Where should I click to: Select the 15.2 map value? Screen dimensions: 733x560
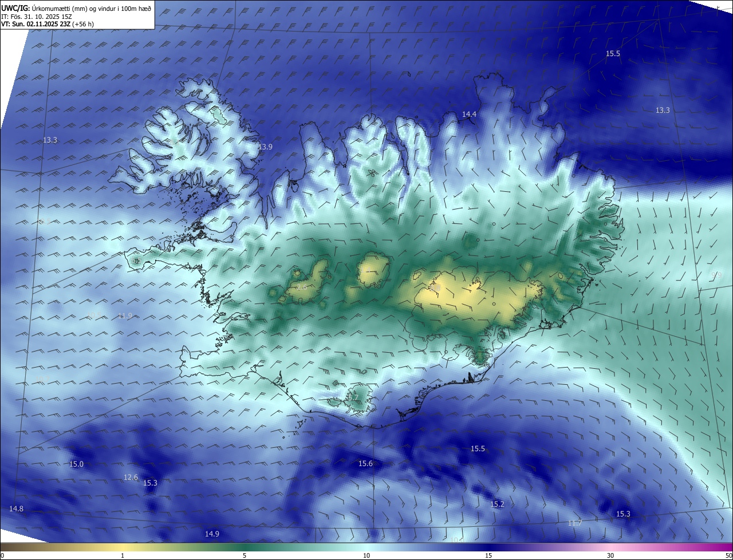point(497,504)
